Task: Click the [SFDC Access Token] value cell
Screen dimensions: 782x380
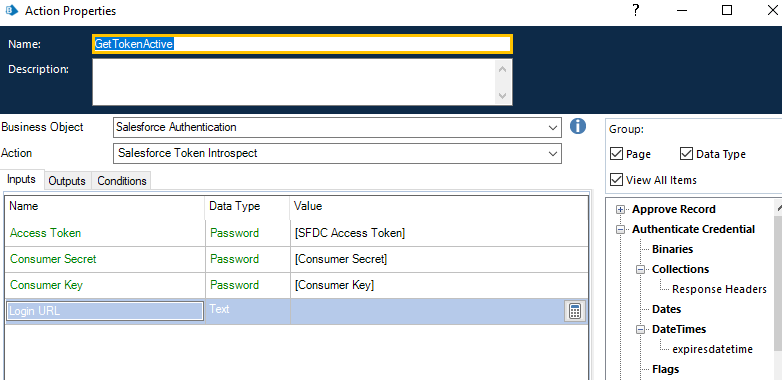Action: point(439,233)
